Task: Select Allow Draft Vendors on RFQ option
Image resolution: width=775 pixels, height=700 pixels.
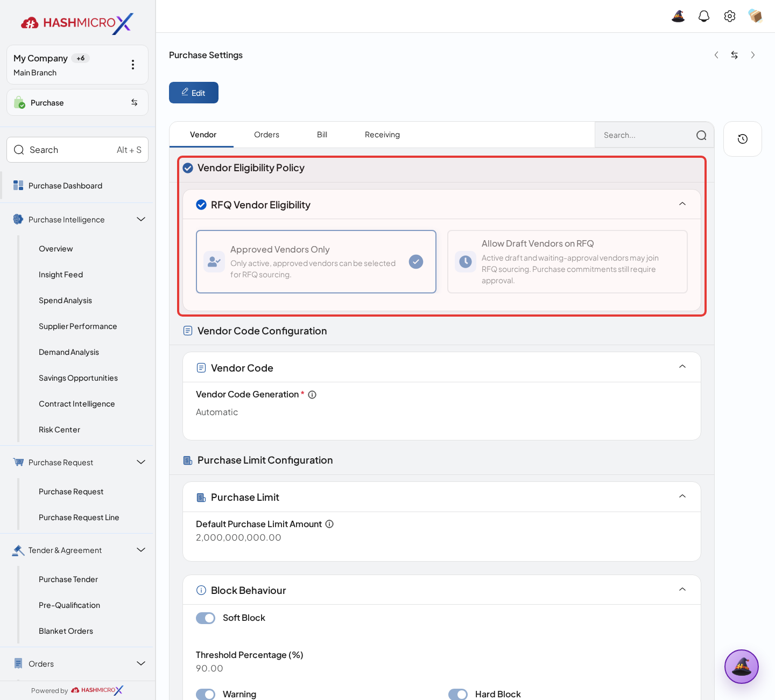Action: (567, 262)
